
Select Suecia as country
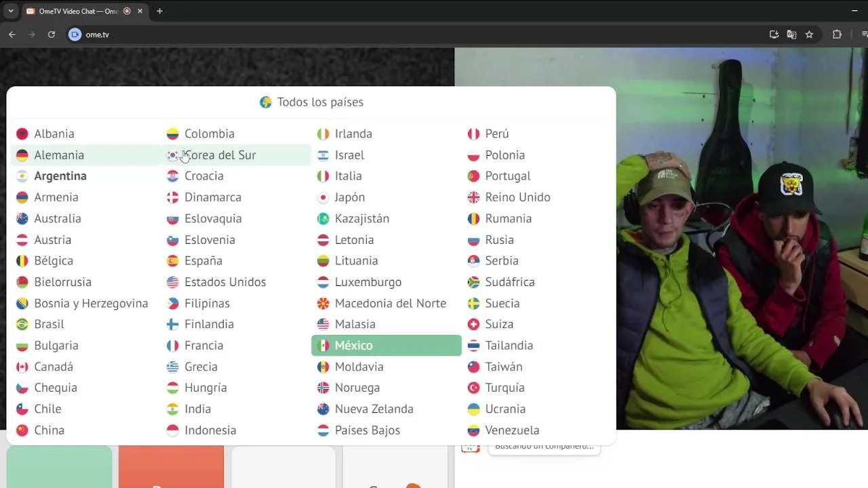pyautogui.click(x=537, y=303)
